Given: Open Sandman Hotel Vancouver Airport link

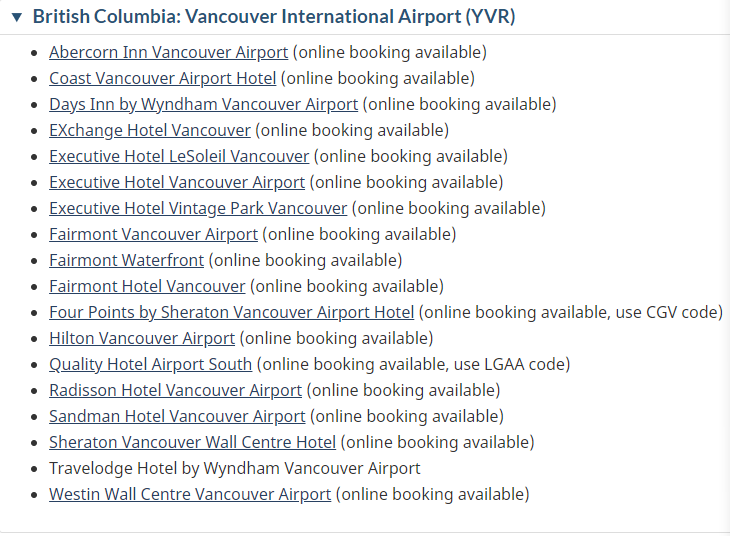Looking at the screenshot, I should coord(177,416).
